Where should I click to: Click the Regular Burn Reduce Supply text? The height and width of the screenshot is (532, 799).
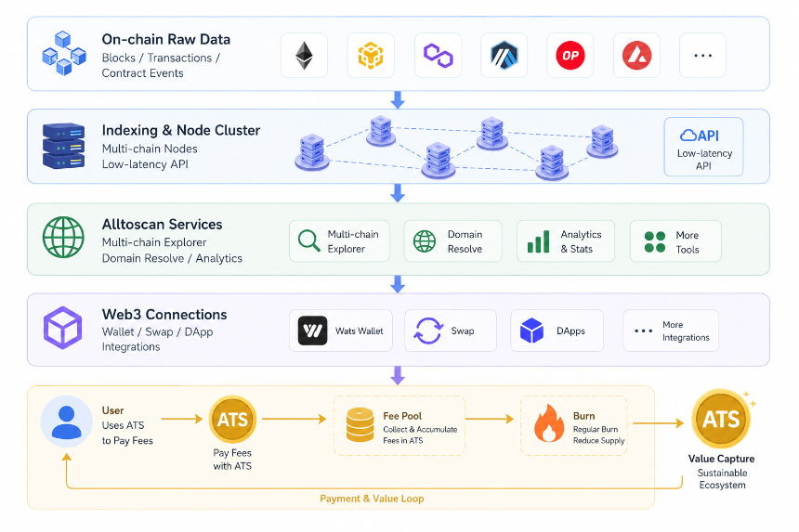(x=598, y=435)
